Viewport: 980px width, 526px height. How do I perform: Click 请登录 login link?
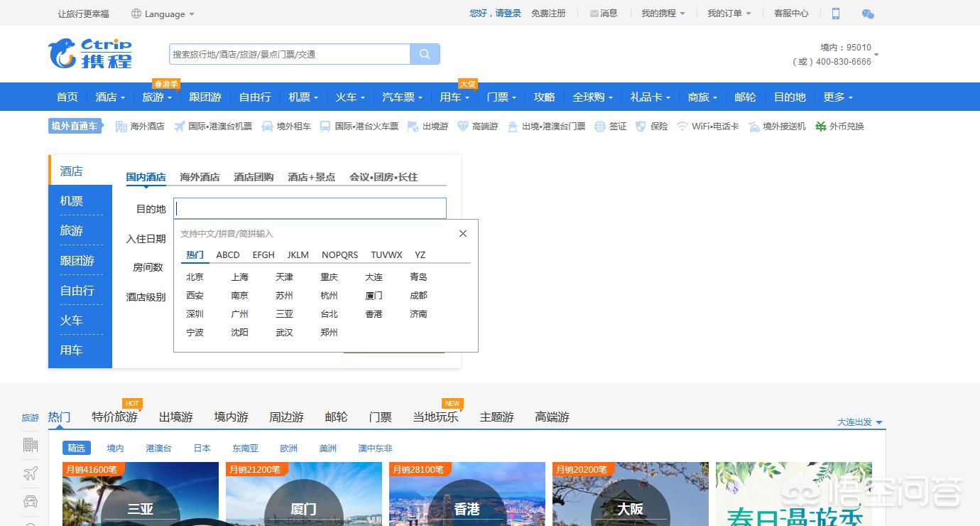(508, 14)
